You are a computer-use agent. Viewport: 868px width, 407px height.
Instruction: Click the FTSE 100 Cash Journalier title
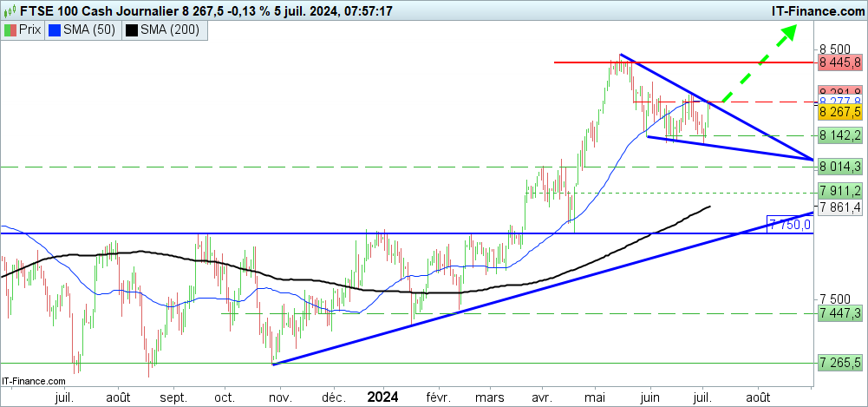(91, 10)
